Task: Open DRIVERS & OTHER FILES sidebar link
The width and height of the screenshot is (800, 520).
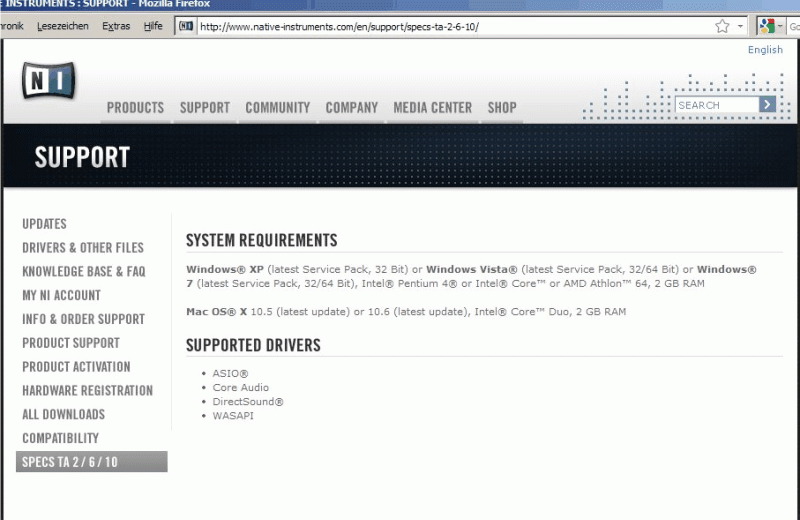Action: 83,248
